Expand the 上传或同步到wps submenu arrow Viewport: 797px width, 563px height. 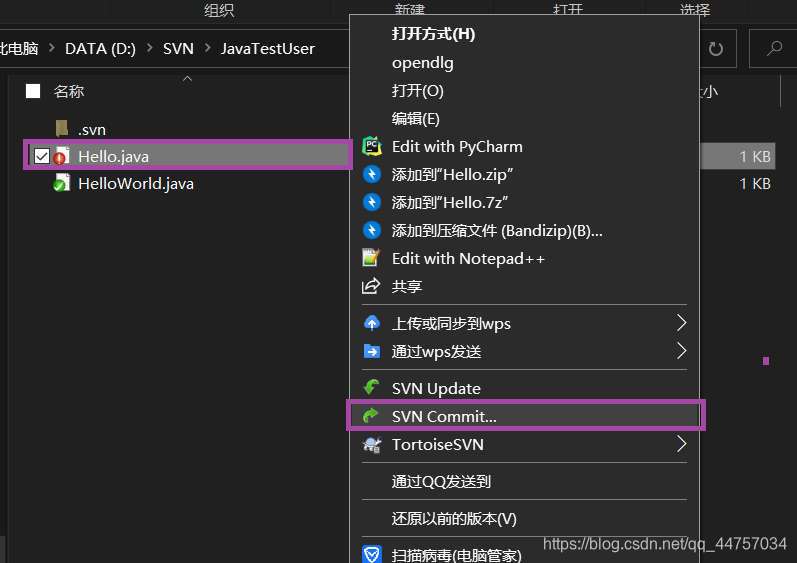[x=682, y=323]
